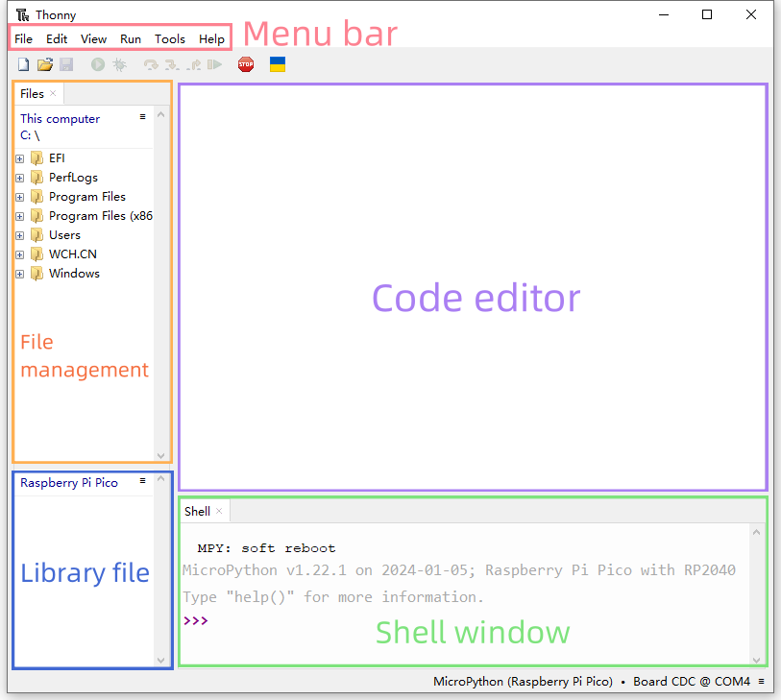
Task: Close the Shell tab
Action: coord(219,511)
